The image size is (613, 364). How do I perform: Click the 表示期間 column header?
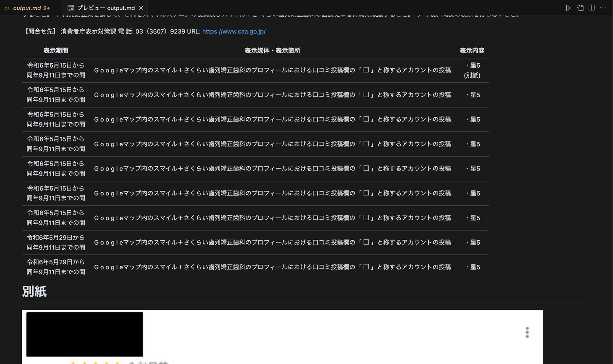[x=56, y=51]
